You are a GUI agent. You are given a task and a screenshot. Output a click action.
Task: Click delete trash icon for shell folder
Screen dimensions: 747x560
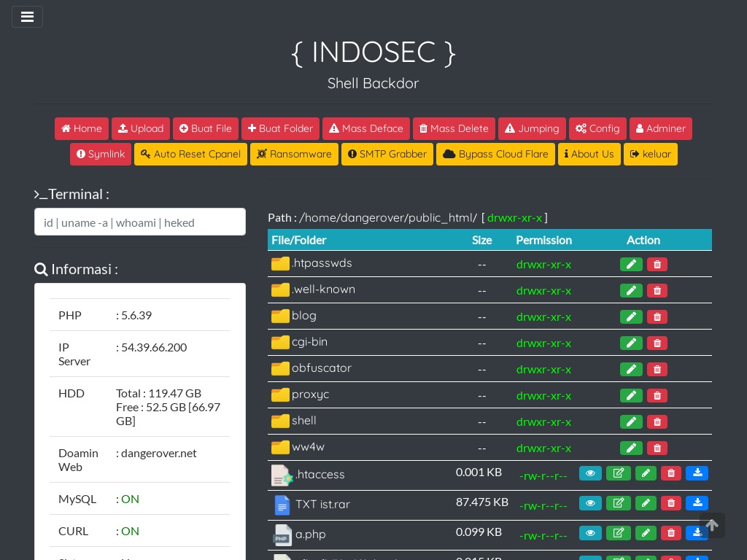pyautogui.click(x=657, y=421)
